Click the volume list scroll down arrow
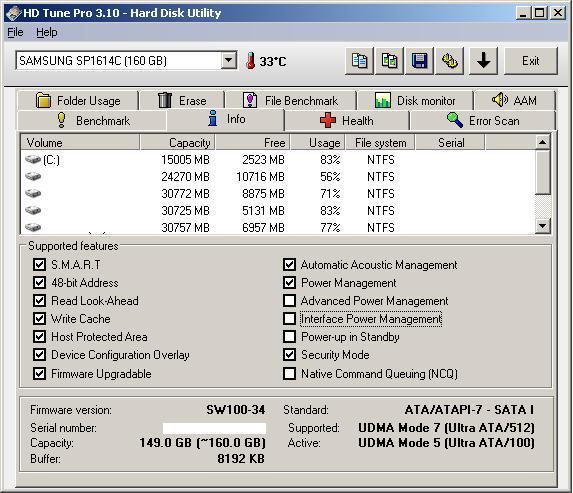The width and height of the screenshot is (573, 493). coord(542,226)
